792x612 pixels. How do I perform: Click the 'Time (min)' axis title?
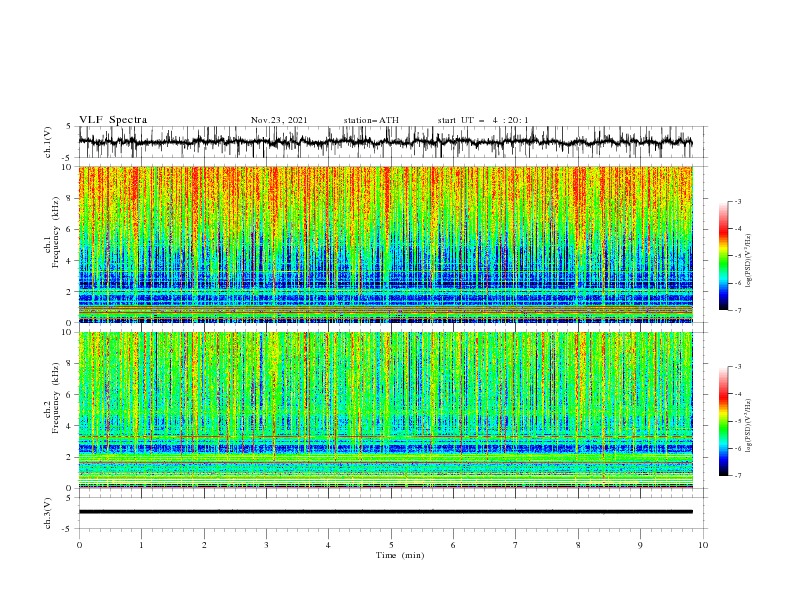400,555
